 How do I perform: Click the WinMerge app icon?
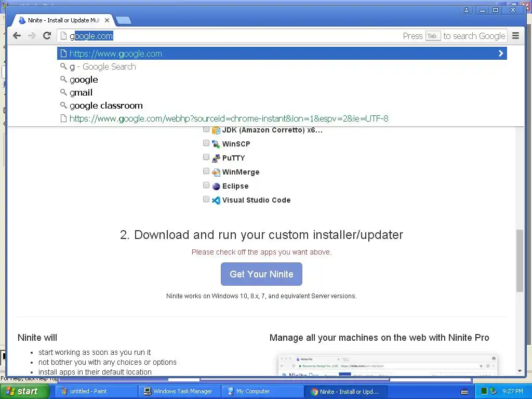[216, 172]
